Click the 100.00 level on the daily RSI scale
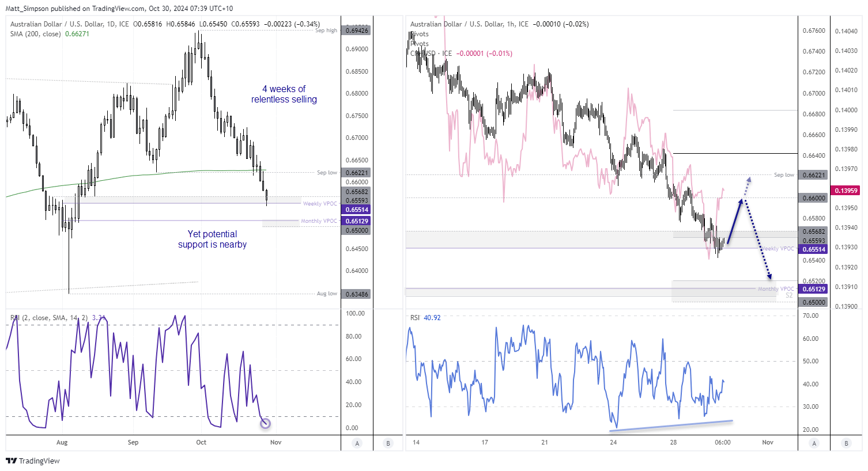This screenshot has width=868, height=471. coord(355,314)
